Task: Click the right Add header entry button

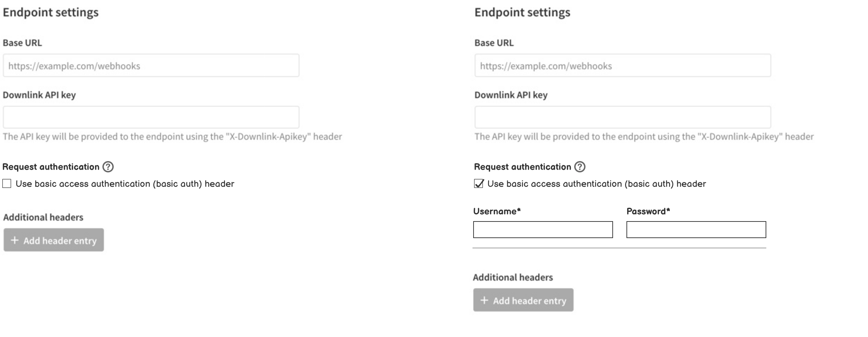Action: [523, 300]
